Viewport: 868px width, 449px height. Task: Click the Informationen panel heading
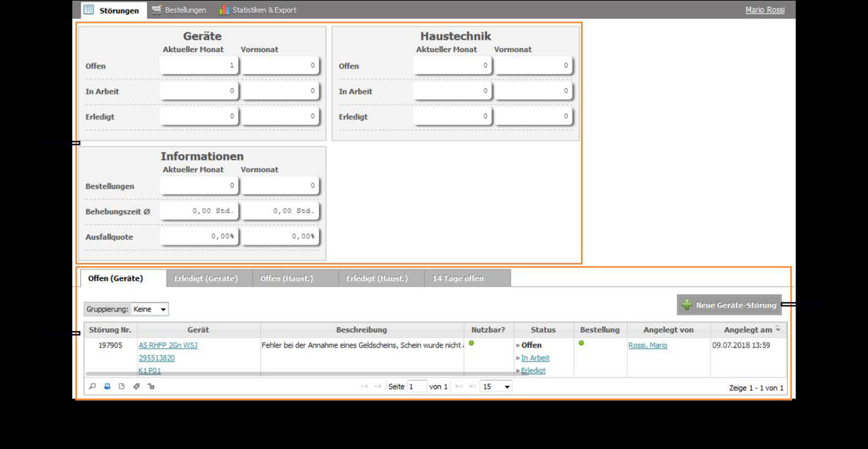(x=202, y=156)
